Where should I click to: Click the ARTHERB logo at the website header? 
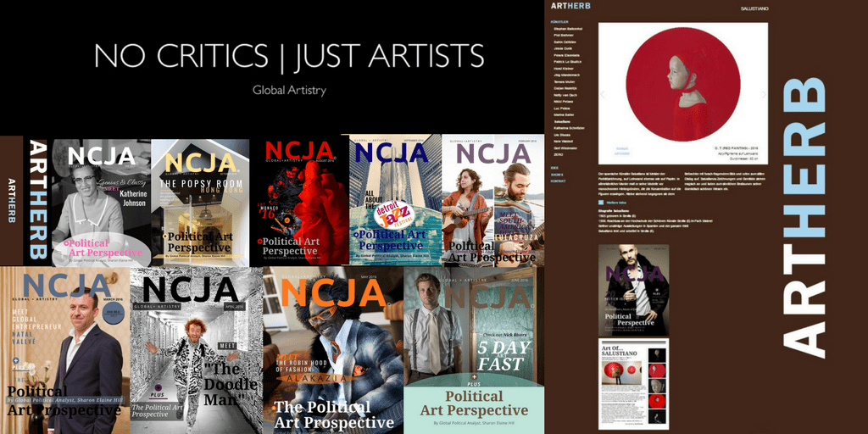[x=570, y=6]
